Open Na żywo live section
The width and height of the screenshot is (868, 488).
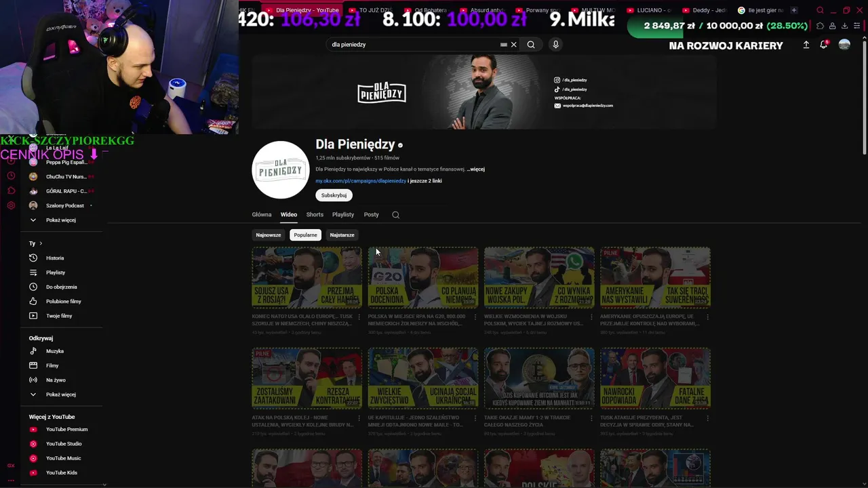click(56, 380)
